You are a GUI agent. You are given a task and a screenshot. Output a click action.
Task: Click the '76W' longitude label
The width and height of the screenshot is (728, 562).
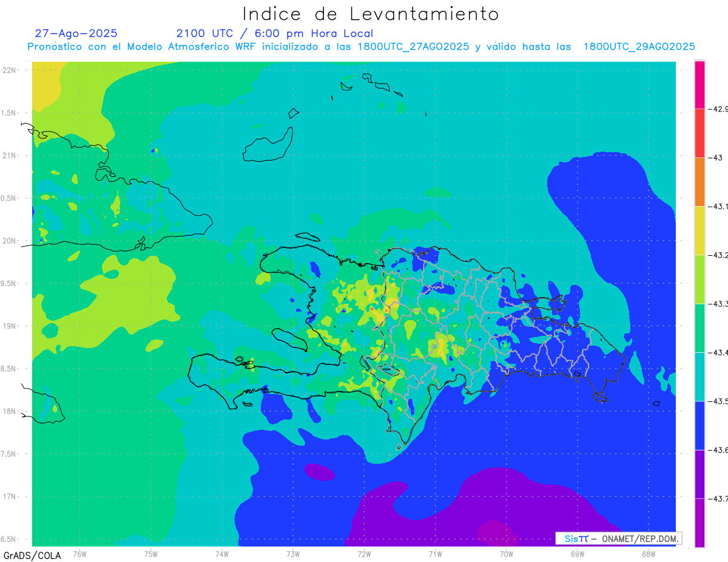coord(79,554)
